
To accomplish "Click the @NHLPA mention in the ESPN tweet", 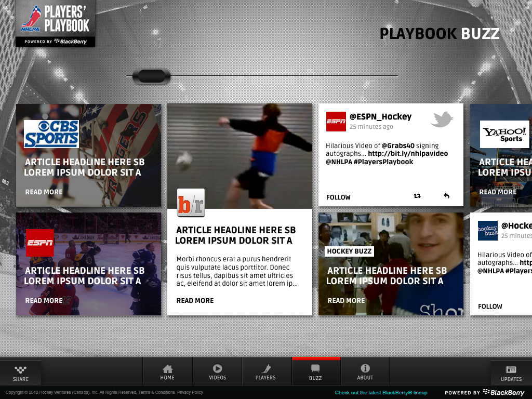I will coord(339,162).
